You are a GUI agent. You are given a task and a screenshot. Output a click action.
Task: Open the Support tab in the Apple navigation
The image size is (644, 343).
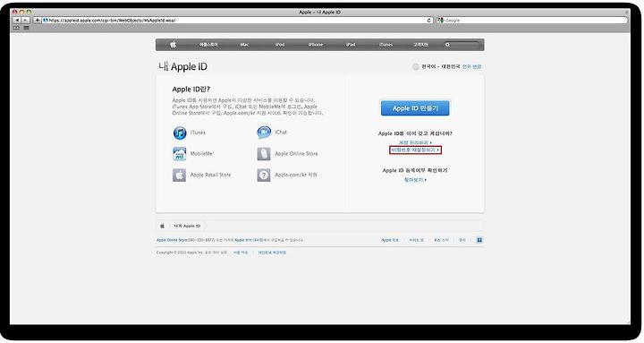pyautogui.click(x=420, y=45)
